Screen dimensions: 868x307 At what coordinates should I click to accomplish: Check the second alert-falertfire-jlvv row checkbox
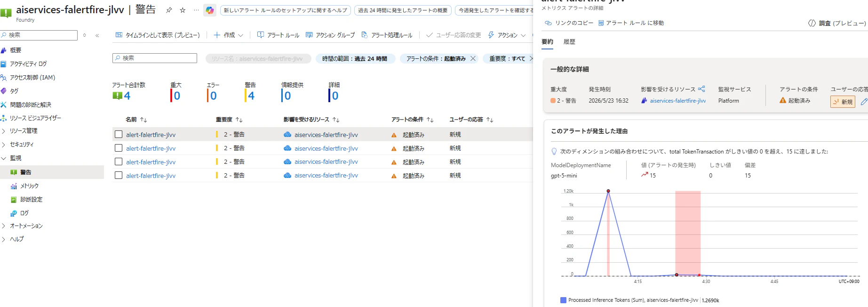pyautogui.click(x=119, y=148)
